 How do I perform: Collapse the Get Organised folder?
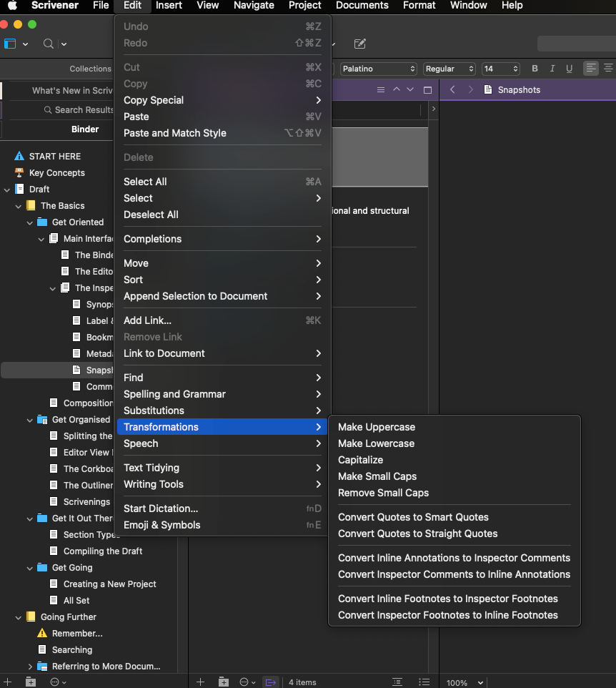pos(30,421)
